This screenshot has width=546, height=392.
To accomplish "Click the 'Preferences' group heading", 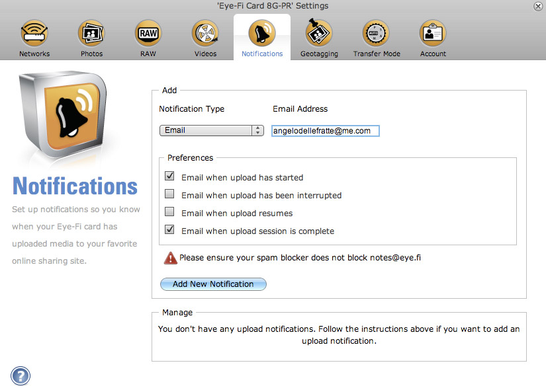I will coord(190,158).
